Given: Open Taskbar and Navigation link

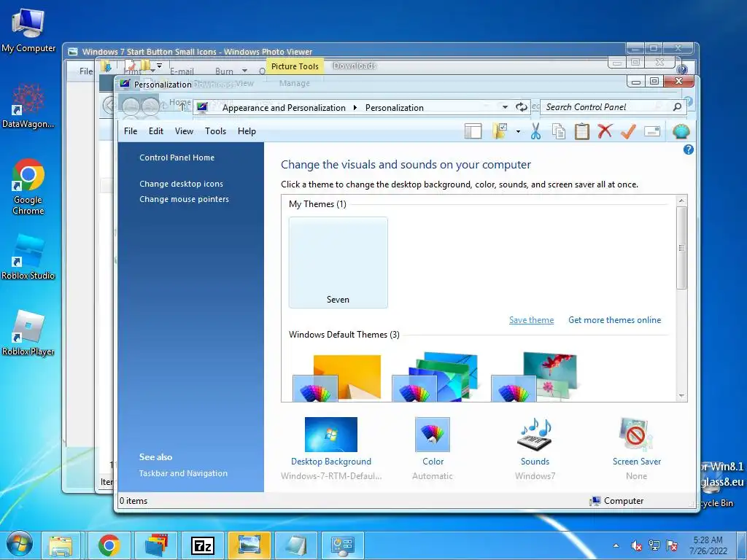Looking at the screenshot, I should pyautogui.click(x=183, y=473).
